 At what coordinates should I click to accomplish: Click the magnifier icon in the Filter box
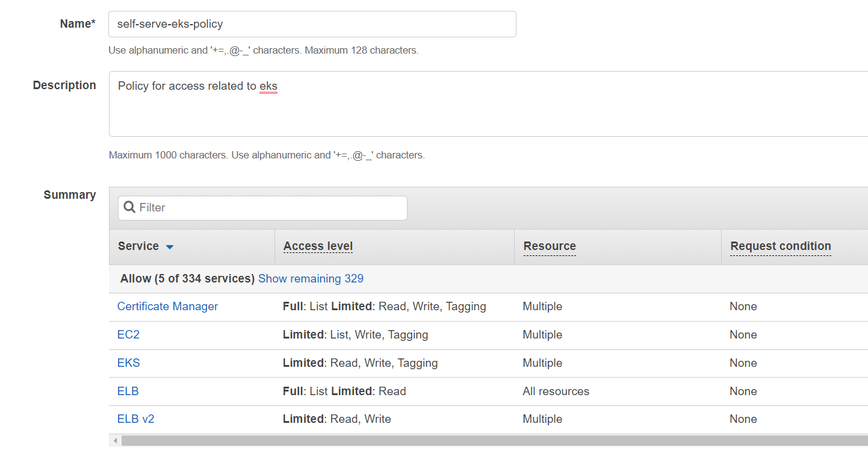click(x=129, y=207)
